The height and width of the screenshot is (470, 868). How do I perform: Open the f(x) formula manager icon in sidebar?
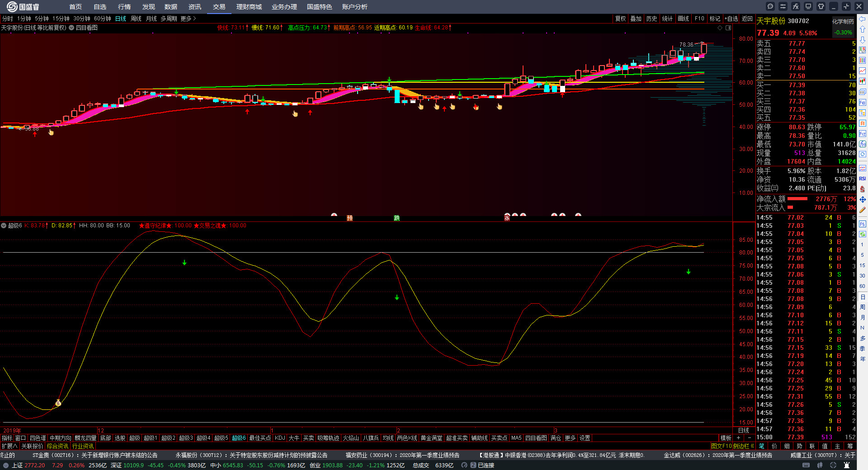tap(863, 144)
